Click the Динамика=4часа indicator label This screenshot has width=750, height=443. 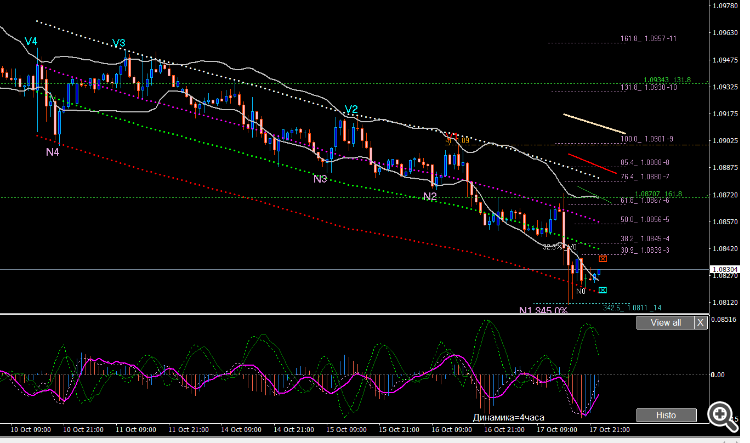pos(508,418)
